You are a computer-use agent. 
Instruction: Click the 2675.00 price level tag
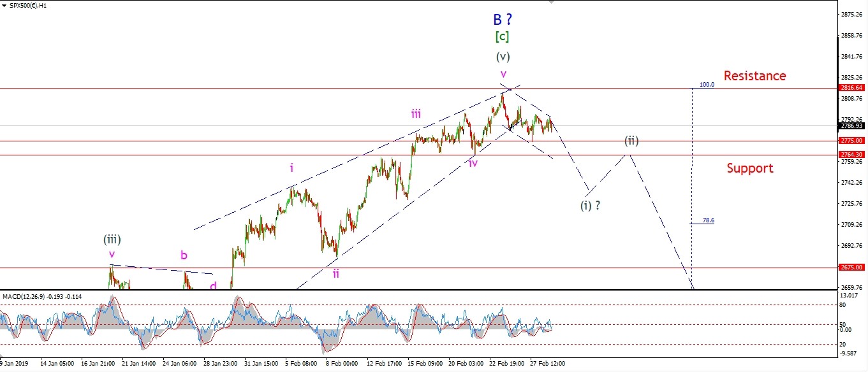pos(851,268)
